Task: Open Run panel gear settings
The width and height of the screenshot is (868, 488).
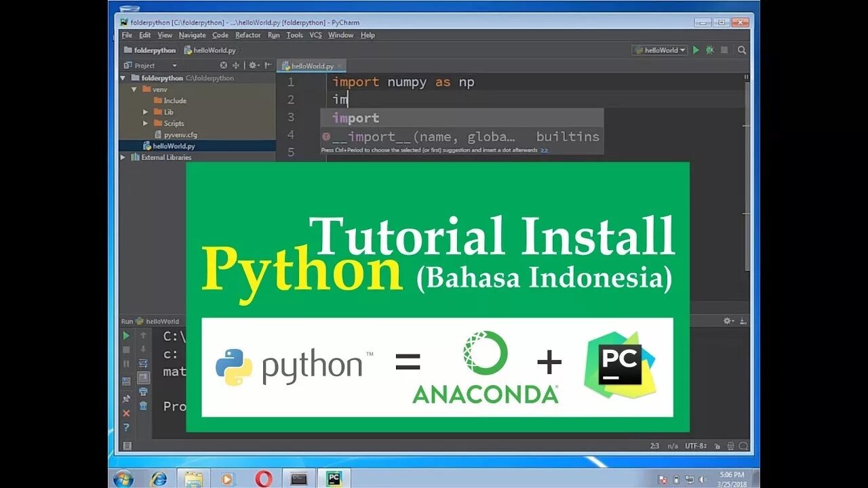Action: pyautogui.click(x=729, y=321)
